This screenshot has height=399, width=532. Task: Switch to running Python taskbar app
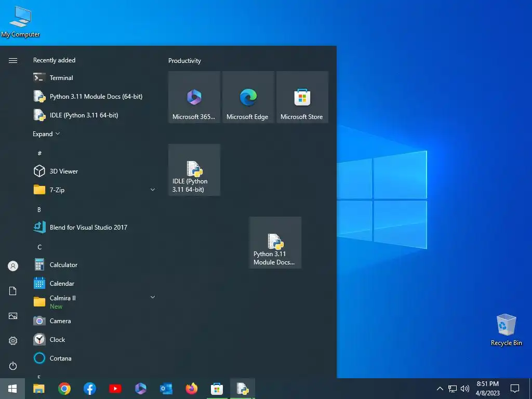point(243,389)
